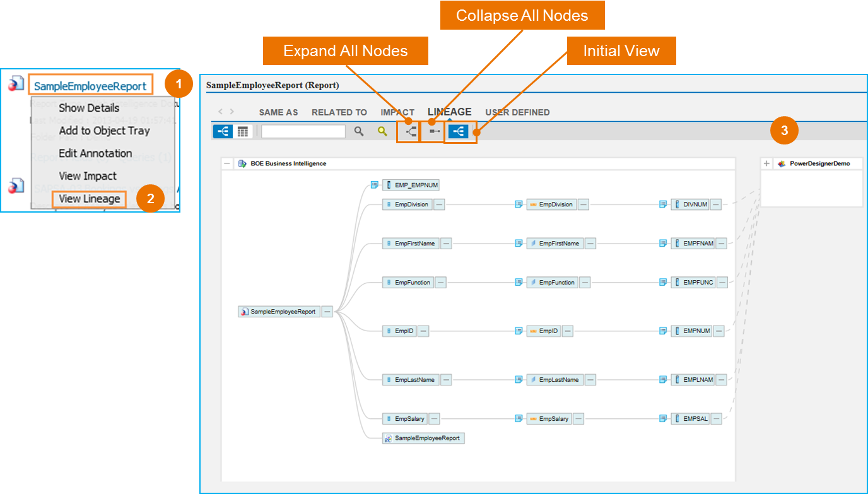Click the SampleEmployeeReport (Report) panel title
The height and width of the screenshot is (494, 868).
[273, 85]
